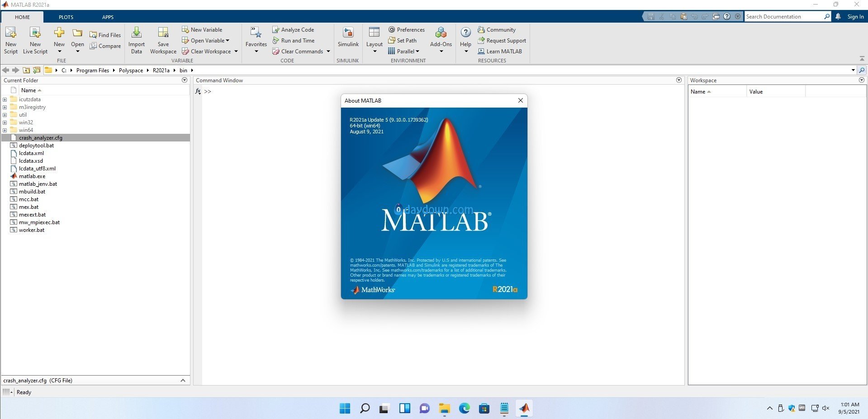Click the Open folder icon
Viewport: 868px width, 419px height.
77,33
